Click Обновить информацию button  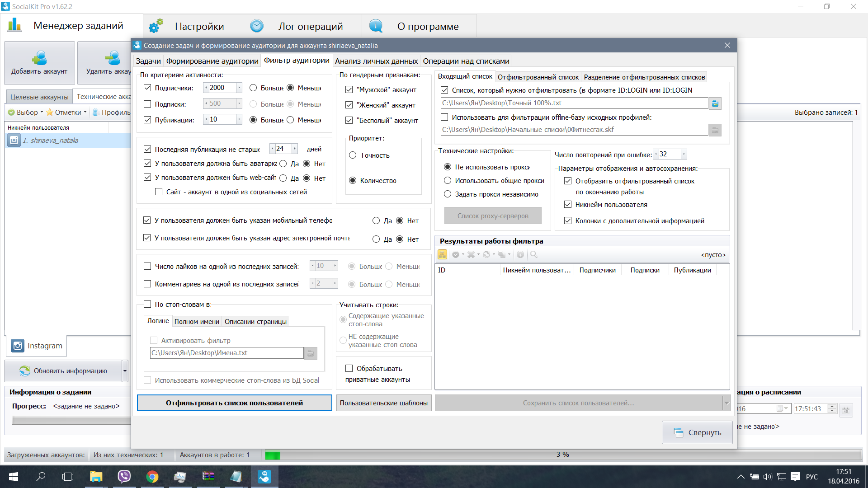coord(63,371)
